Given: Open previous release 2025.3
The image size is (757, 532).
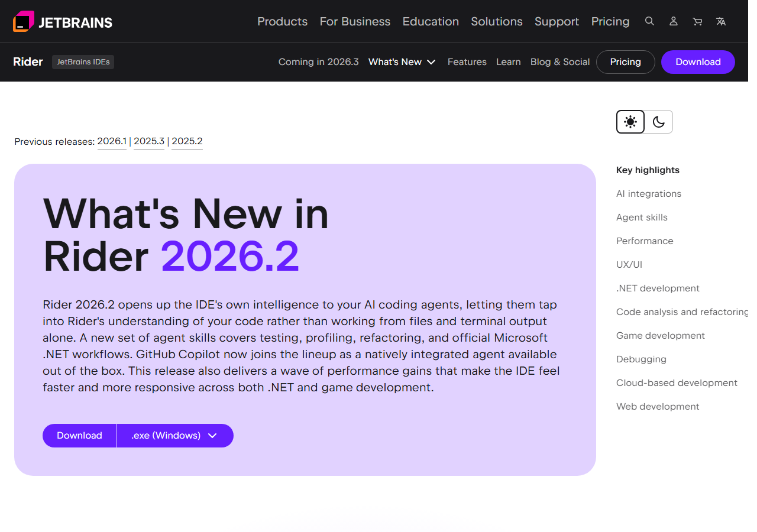Looking at the screenshot, I should (149, 141).
